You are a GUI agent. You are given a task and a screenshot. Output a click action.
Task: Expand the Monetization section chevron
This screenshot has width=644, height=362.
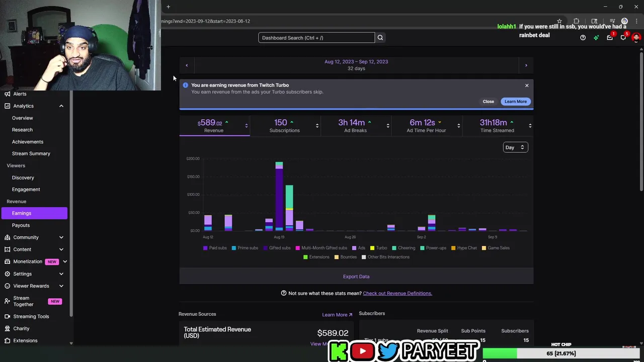pos(65,261)
